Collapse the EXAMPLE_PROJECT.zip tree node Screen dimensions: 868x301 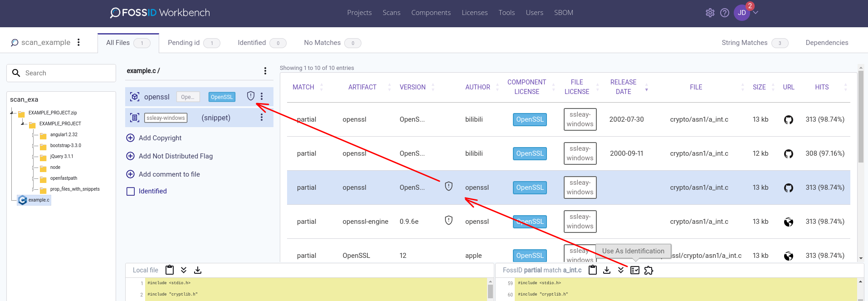(x=13, y=113)
